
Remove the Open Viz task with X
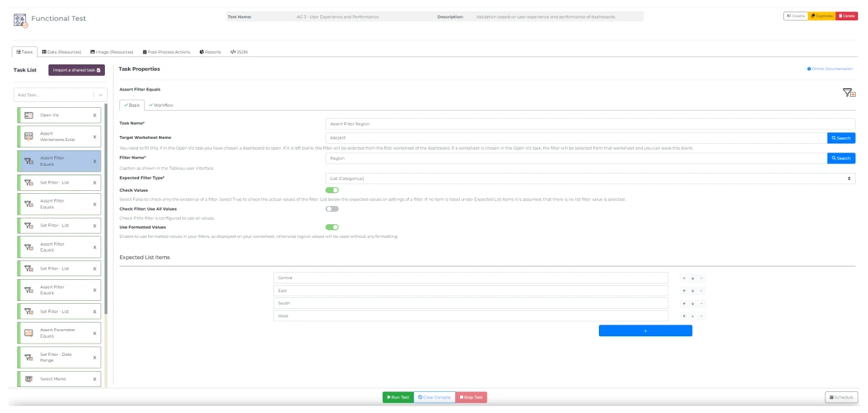95,115
